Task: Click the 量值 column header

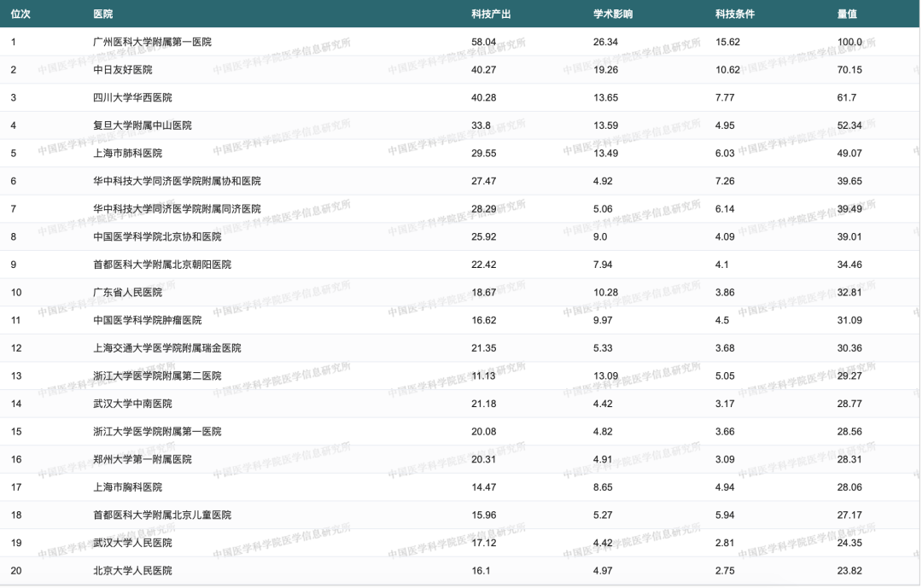Action: click(848, 15)
